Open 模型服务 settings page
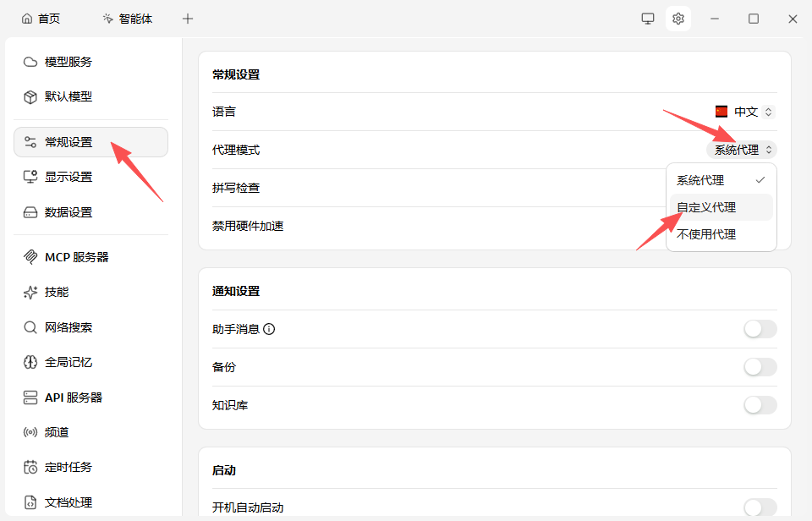This screenshot has height=521, width=812. point(91,62)
